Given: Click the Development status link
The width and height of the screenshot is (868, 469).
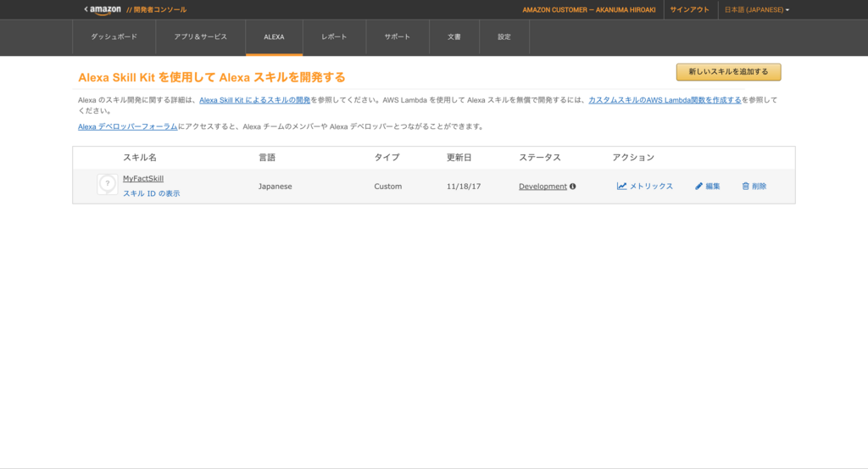Looking at the screenshot, I should click(x=542, y=187).
